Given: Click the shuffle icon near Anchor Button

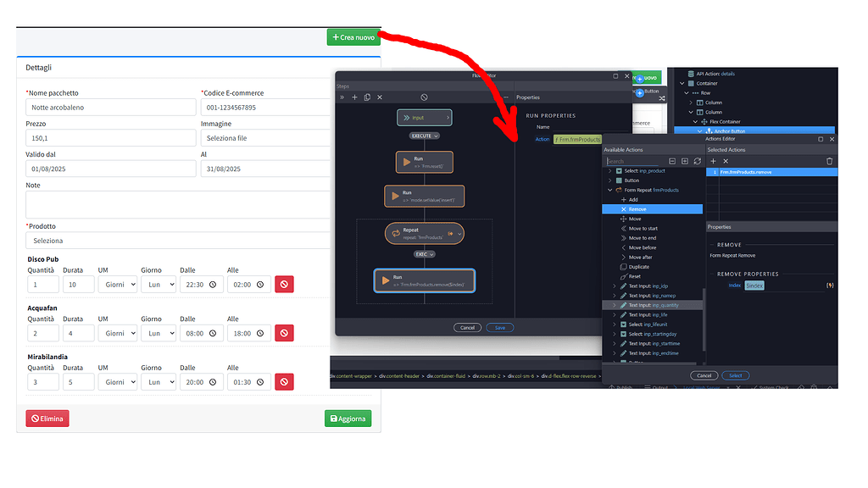Looking at the screenshot, I should tap(662, 98).
